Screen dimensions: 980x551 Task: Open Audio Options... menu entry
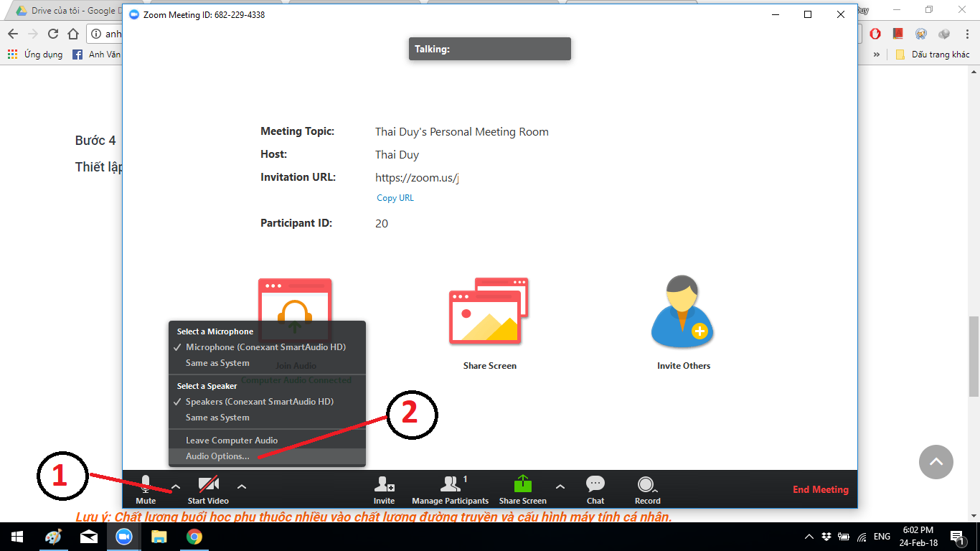click(x=267, y=456)
